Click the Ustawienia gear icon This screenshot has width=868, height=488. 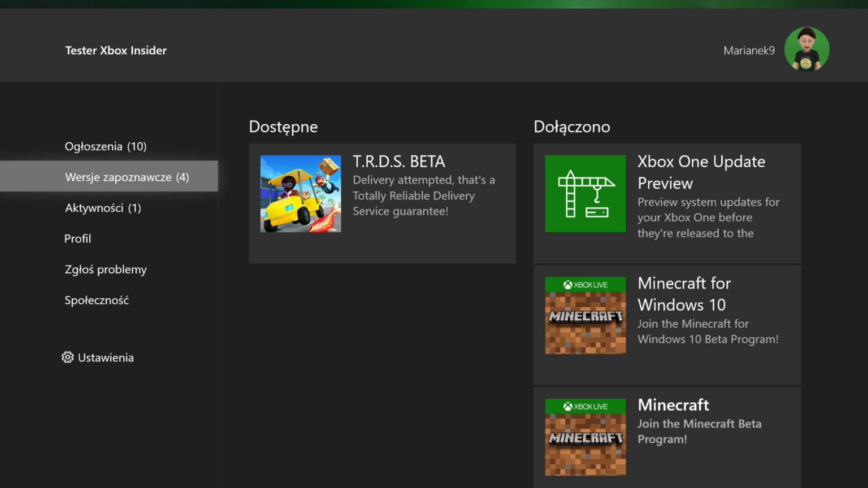[x=68, y=358]
